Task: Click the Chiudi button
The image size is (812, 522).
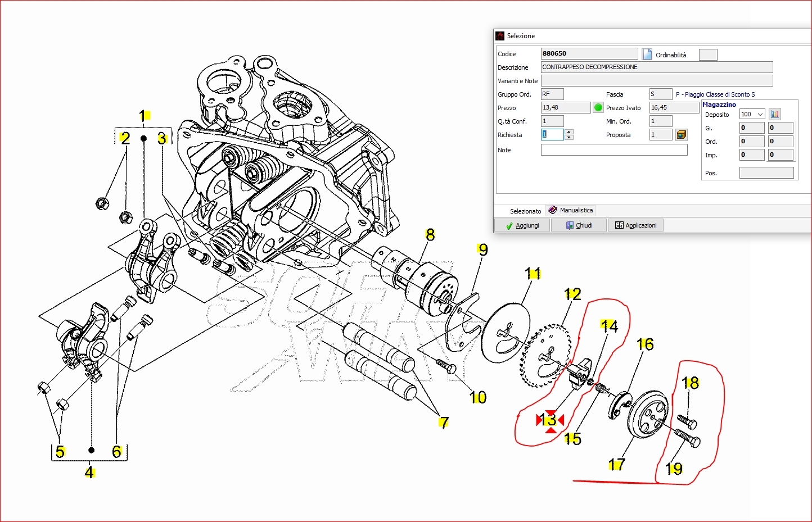Action: pos(579,225)
